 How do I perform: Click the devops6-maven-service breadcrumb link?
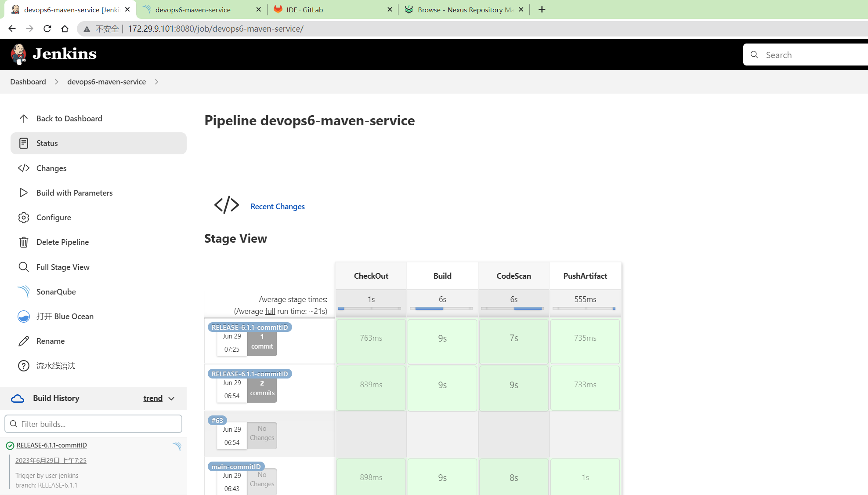coord(106,82)
